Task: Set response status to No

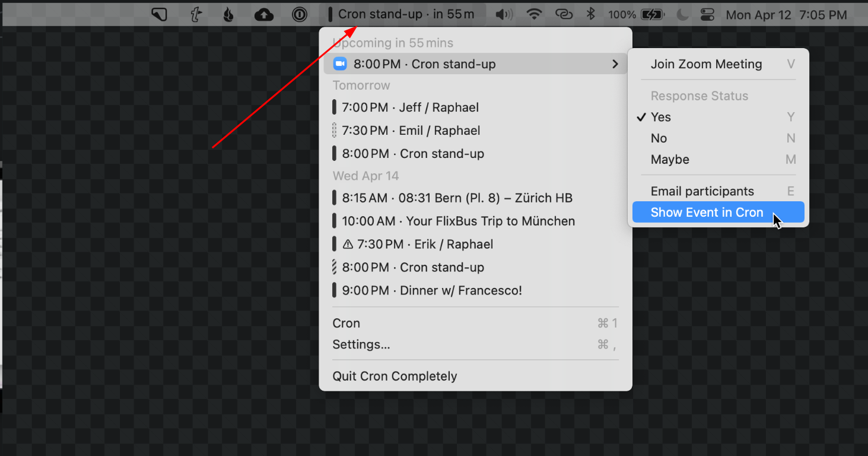Action: tap(659, 138)
